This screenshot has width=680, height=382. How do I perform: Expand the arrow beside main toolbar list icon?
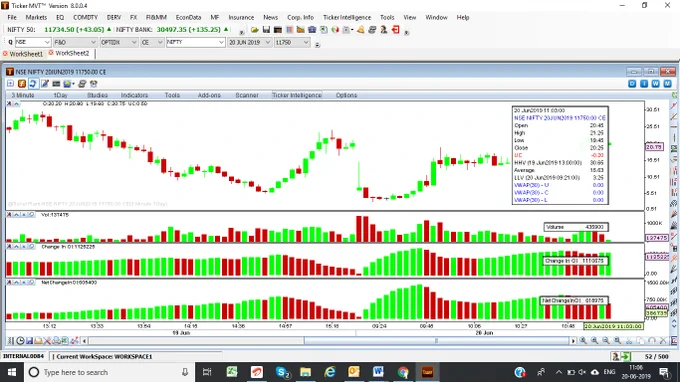click(x=352, y=30)
